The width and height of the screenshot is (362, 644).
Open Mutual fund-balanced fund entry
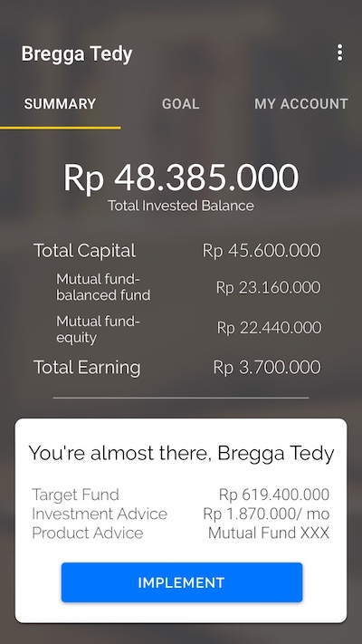click(x=103, y=287)
